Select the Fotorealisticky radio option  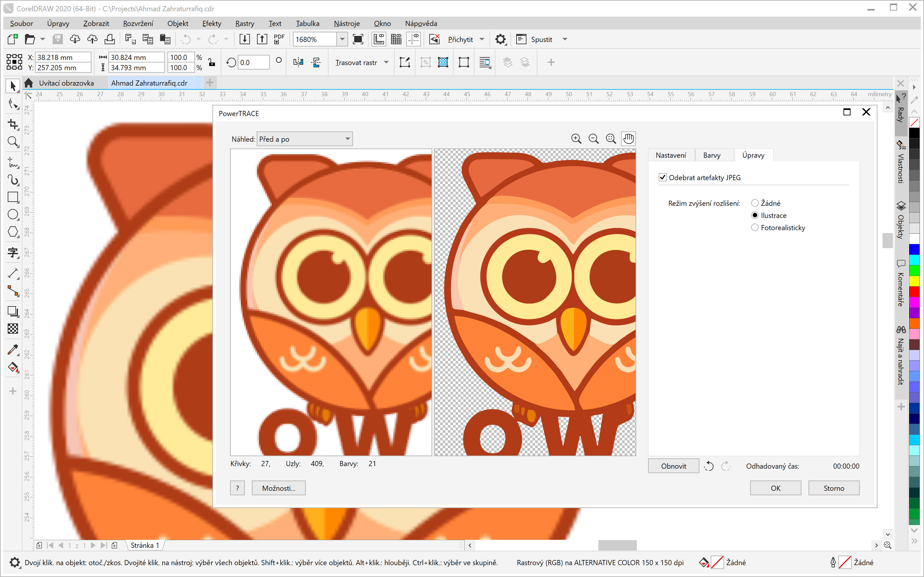755,228
